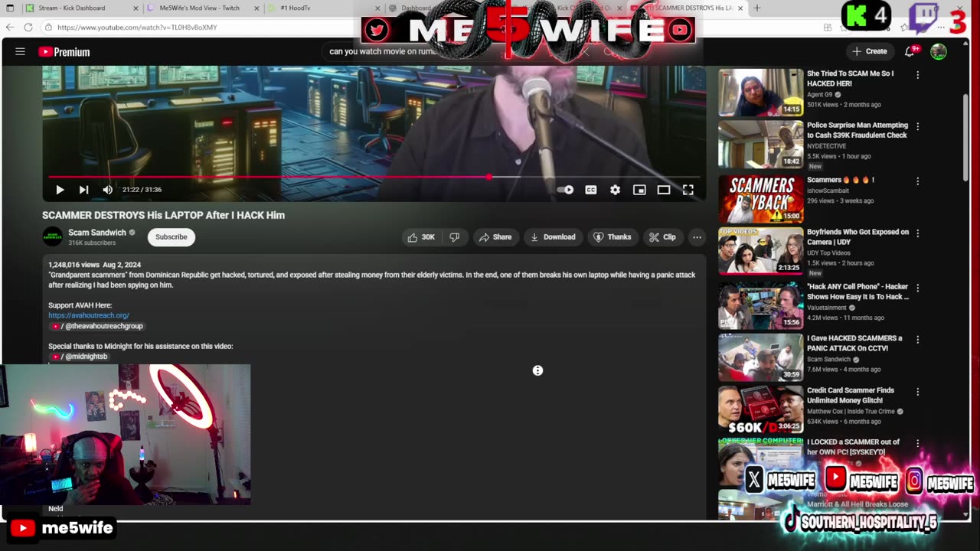This screenshot has width=980, height=551.
Task: Go back in the browser
Action: [10, 28]
